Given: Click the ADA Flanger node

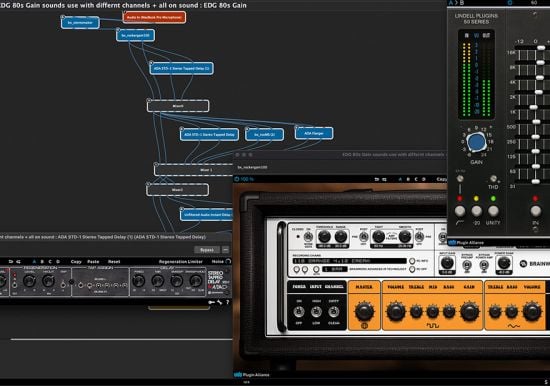Looking at the screenshot, I should [314, 133].
